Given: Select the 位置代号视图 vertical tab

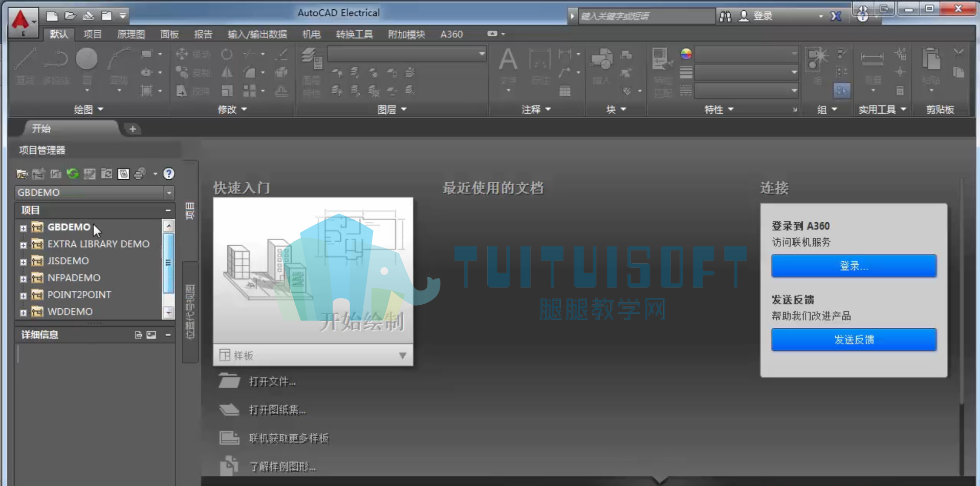Looking at the screenshot, I should (190, 311).
